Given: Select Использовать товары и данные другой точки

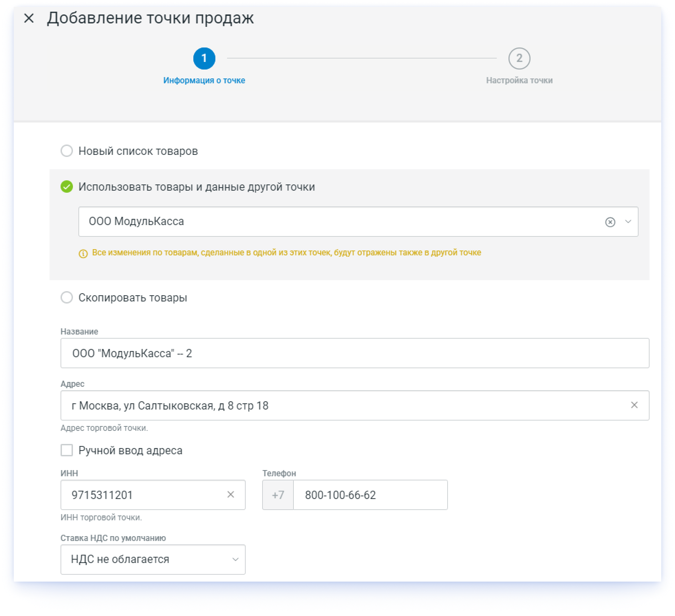Looking at the screenshot, I should (67, 187).
